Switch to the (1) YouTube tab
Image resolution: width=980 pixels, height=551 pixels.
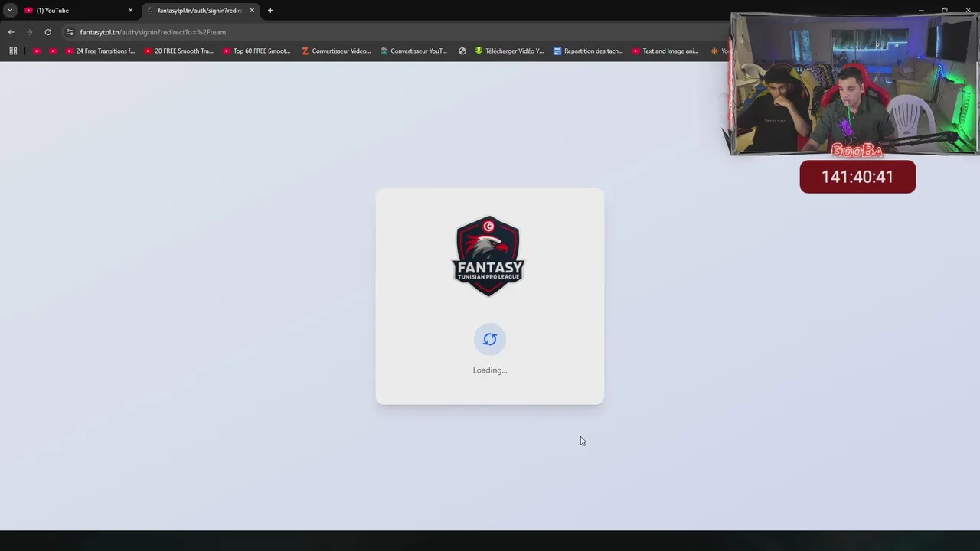78,11
